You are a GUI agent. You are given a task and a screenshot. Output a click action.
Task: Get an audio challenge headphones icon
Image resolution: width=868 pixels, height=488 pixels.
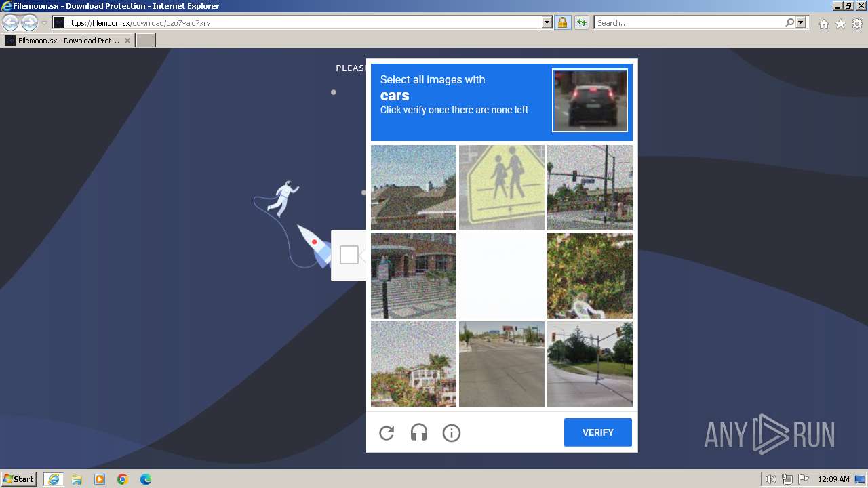pyautogui.click(x=419, y=432)
